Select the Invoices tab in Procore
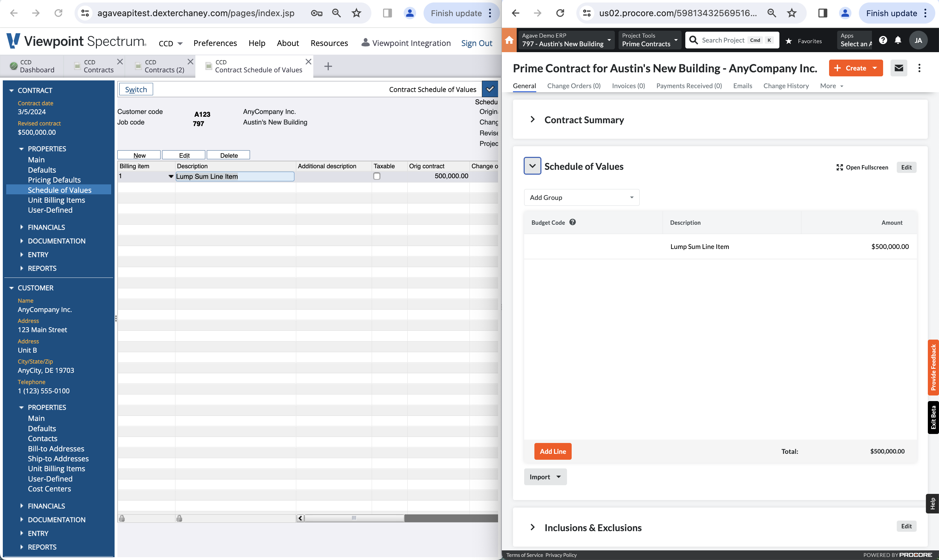939x560 pixels. (x=628, y=85)
